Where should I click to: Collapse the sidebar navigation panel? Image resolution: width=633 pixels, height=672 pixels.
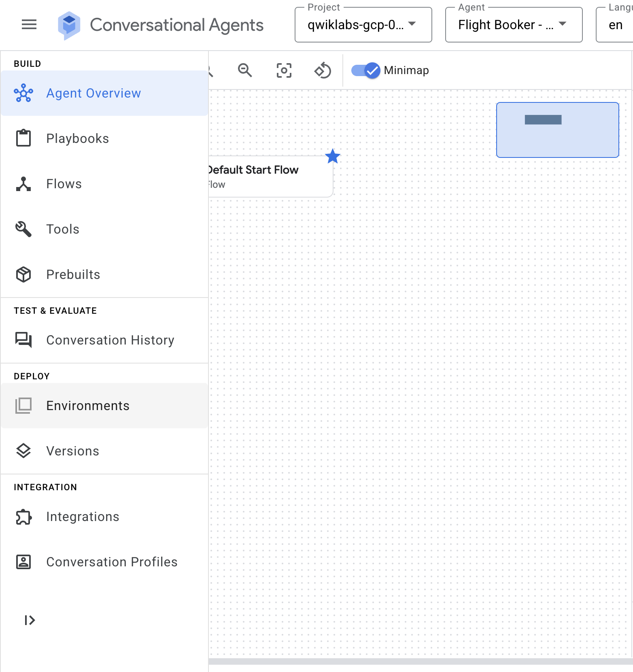tap(30, 620)
